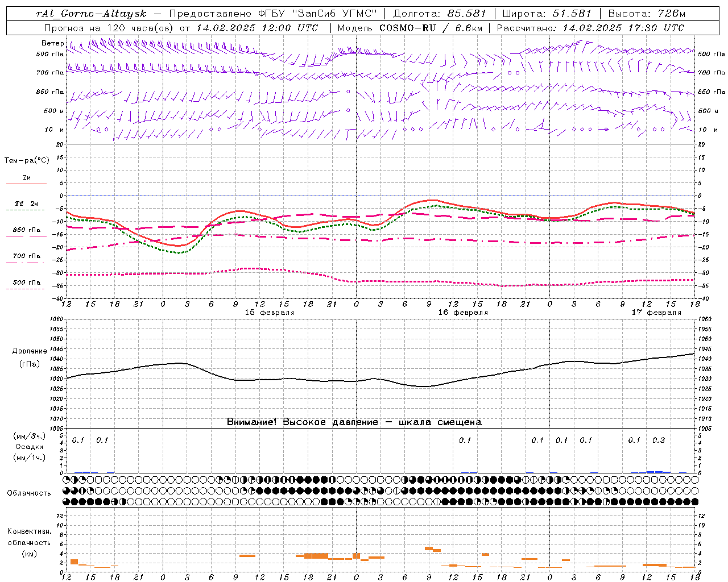Viewport: 728px width, 582px height.
Task: Click the date label 15 февраля
Action: (x=270, y=313)
